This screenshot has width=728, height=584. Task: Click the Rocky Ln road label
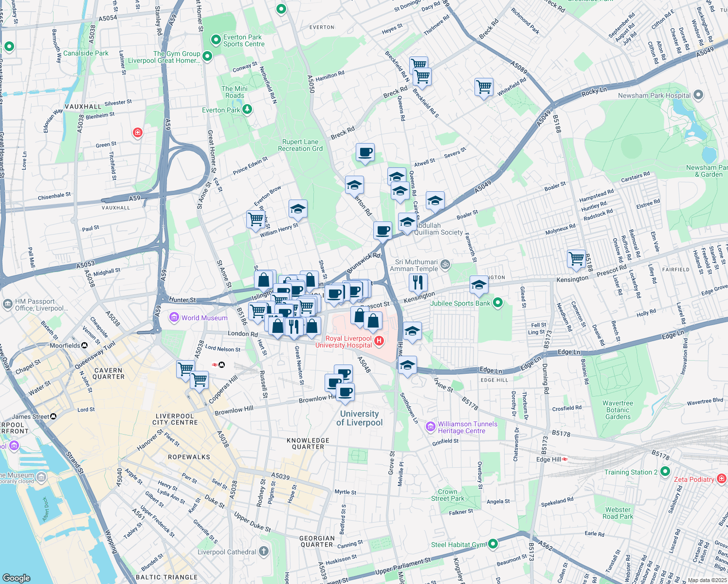click(x=594, y=91)
